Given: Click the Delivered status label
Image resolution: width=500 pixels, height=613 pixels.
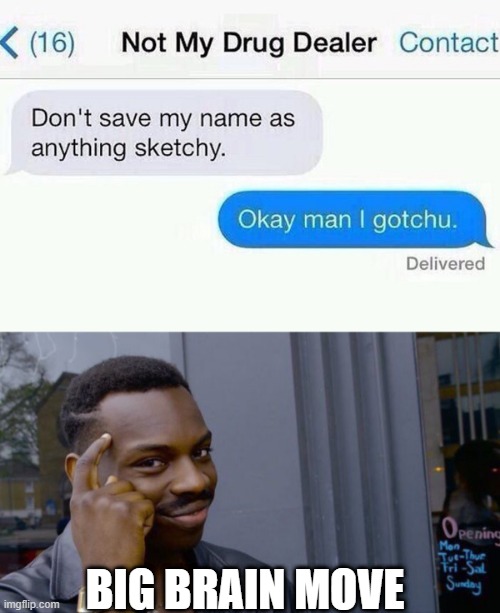Looking at the screenshot, I should pyautogui.click(x=445, y=263).
